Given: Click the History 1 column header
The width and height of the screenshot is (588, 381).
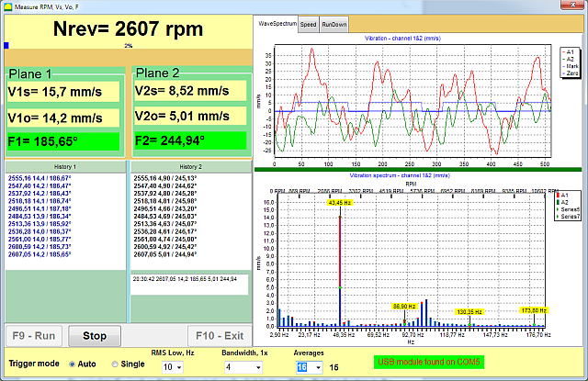Looking at the screenshot, I should [x=65, y=167].
